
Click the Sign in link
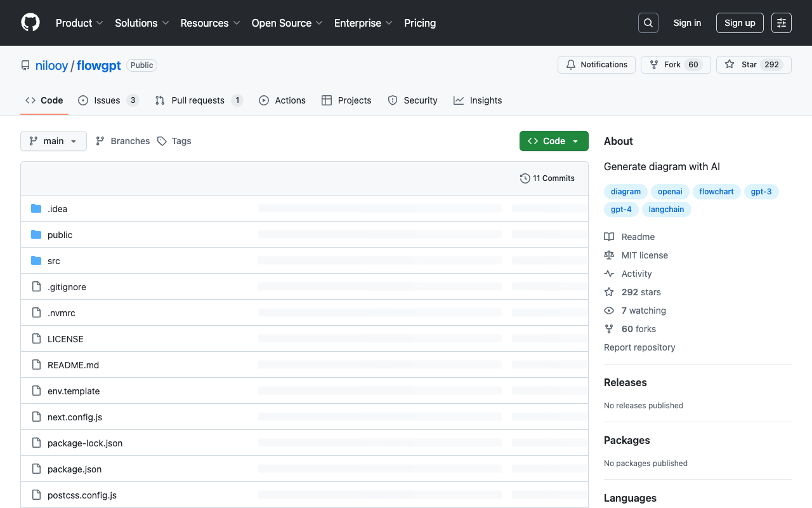pyautogui.click(x=687, y=23)
